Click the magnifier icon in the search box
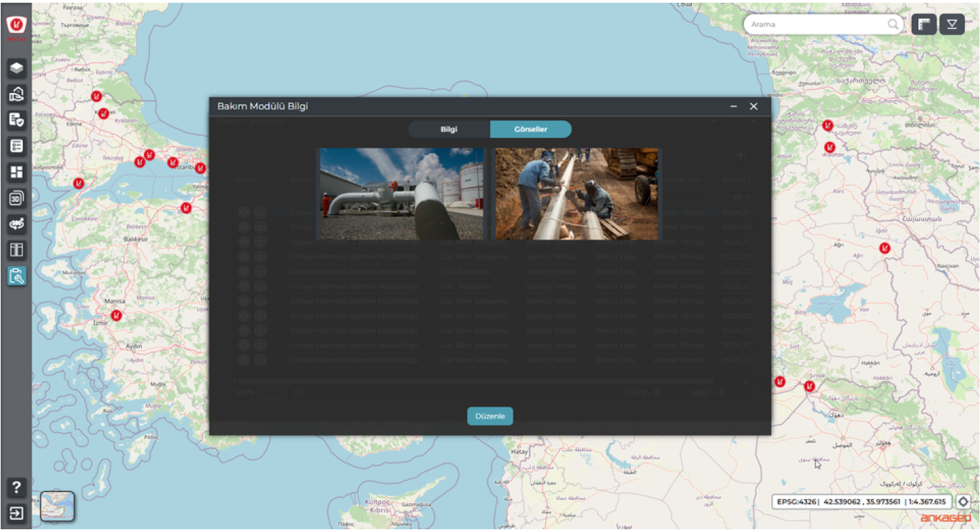 click(x=893, y=24)
